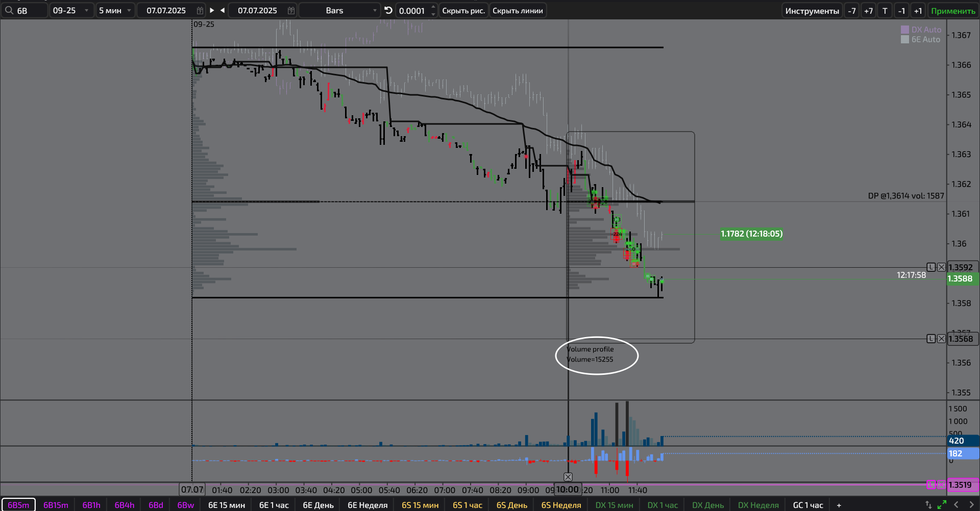Expand the 09-25 contract dropdown
Screen dimensions: 980x511
coord(71,10)
